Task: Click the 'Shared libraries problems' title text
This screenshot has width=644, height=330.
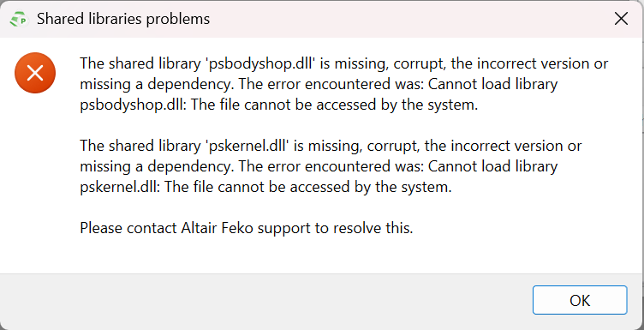Action: [123, 19]
